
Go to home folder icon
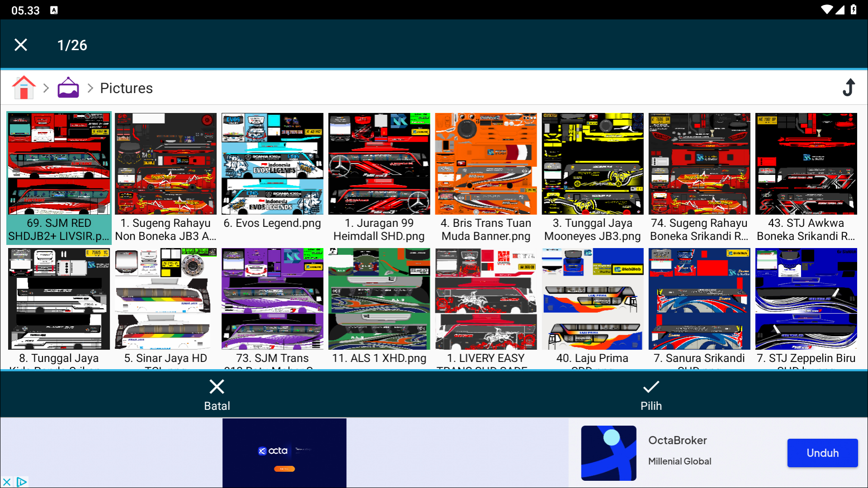24,88
